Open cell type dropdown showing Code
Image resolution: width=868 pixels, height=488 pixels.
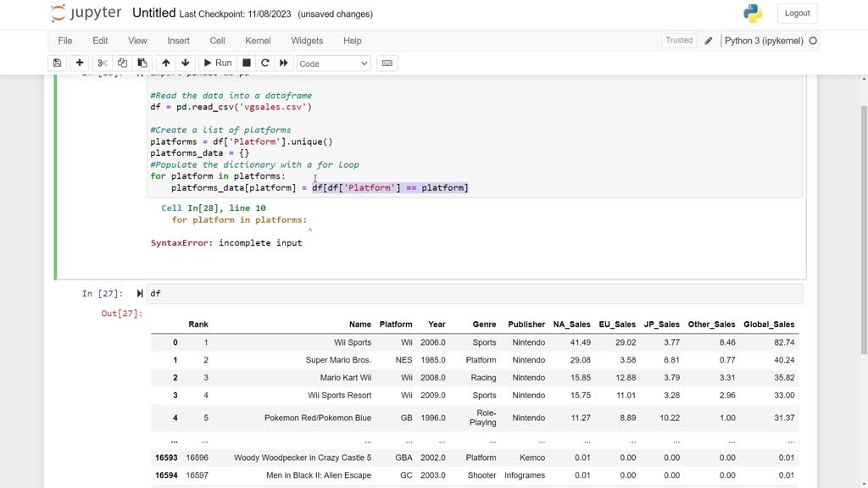(333, 64)
